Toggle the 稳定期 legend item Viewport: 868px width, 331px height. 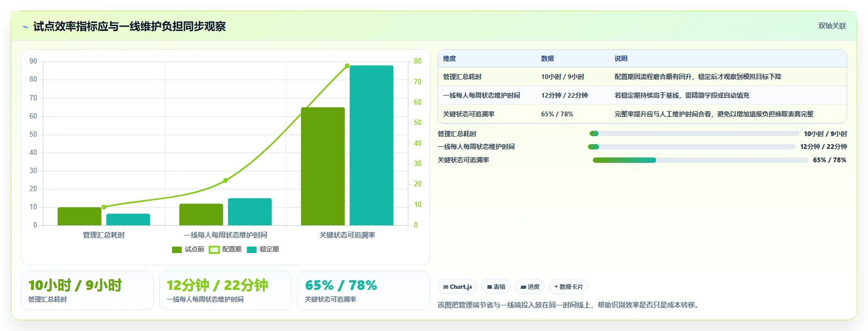[262, 249]
